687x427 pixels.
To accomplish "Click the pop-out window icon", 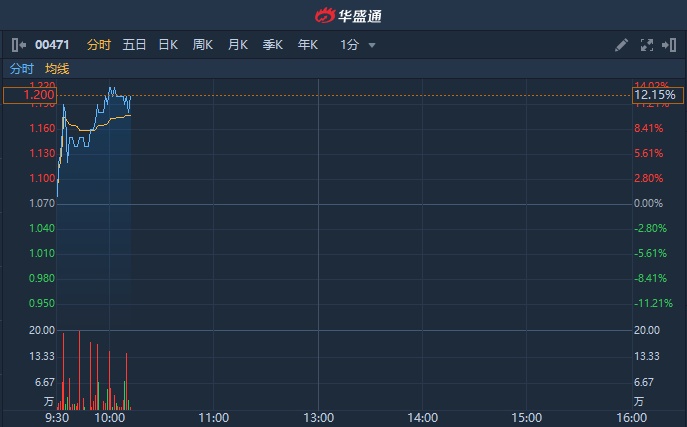I will point(667,44).
